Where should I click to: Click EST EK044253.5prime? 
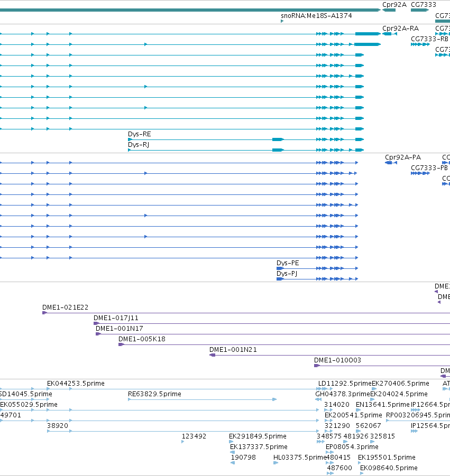point(76,384)
